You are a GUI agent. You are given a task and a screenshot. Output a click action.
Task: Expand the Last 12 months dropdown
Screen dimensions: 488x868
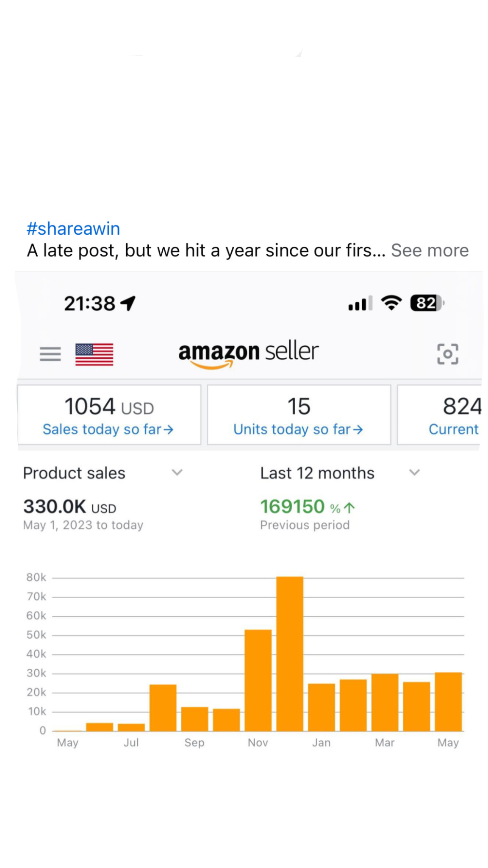tap(414, 473)
